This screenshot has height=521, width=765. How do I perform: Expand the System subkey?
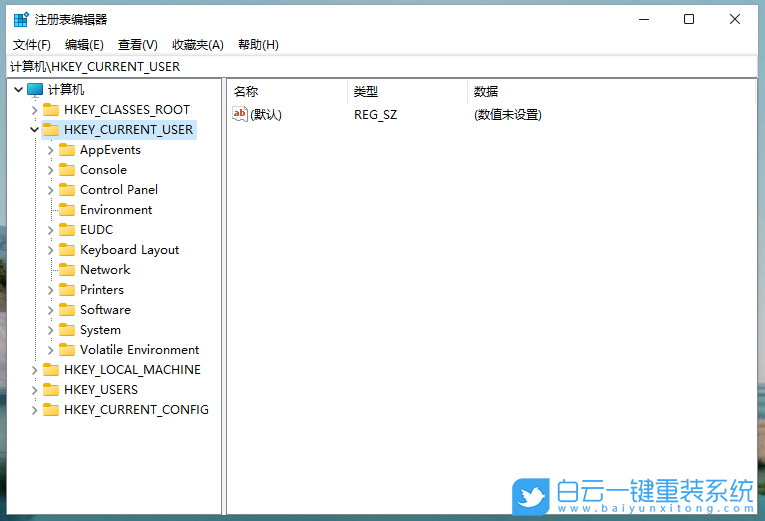[51, 330]
